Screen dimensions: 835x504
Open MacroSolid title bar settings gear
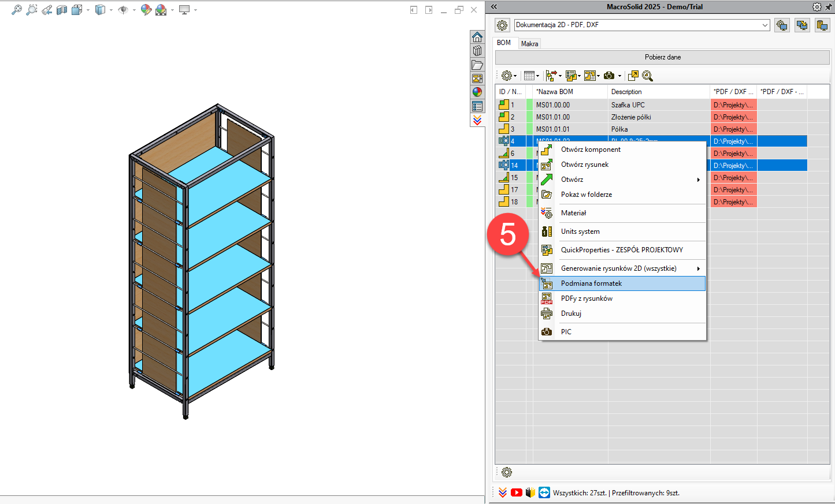click(817, 7)
